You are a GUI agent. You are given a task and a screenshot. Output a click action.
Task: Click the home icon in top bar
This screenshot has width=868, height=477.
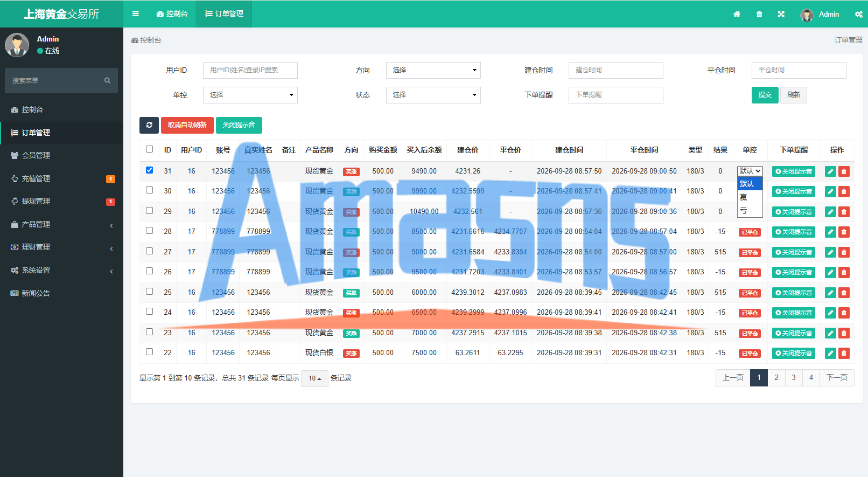[737, 15]
